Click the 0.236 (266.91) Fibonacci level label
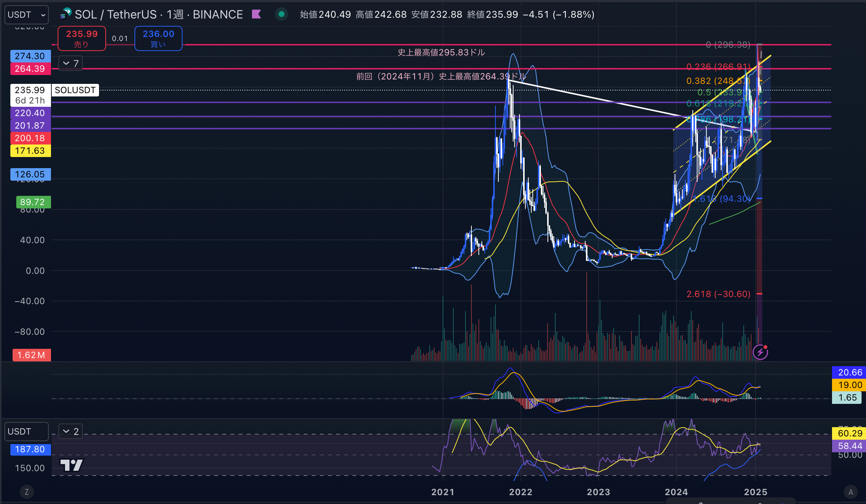This screenshot has width=866, height=504. coord(718,67)
